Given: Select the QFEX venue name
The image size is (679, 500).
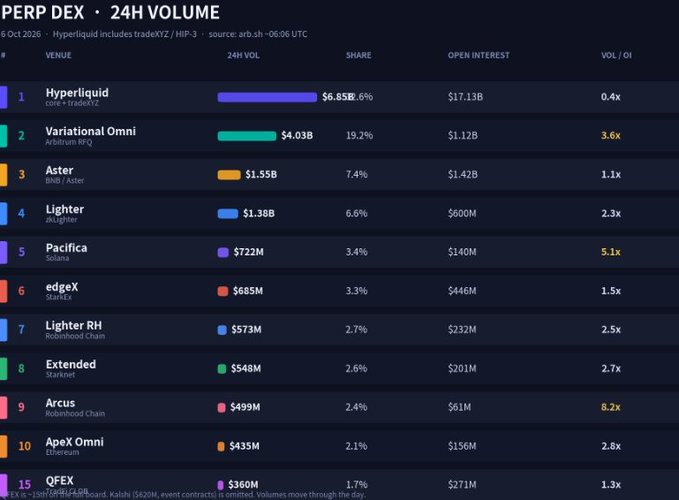Looking at the screenshot, I should [59, 481].
